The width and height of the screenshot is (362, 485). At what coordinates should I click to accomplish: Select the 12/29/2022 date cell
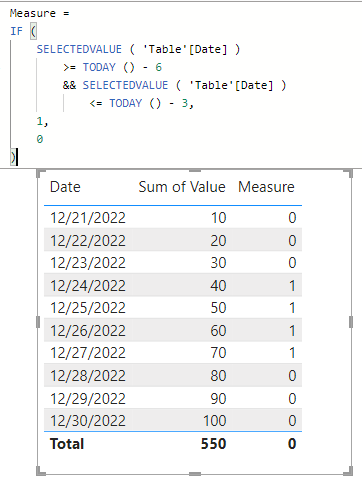click(88, 398)
